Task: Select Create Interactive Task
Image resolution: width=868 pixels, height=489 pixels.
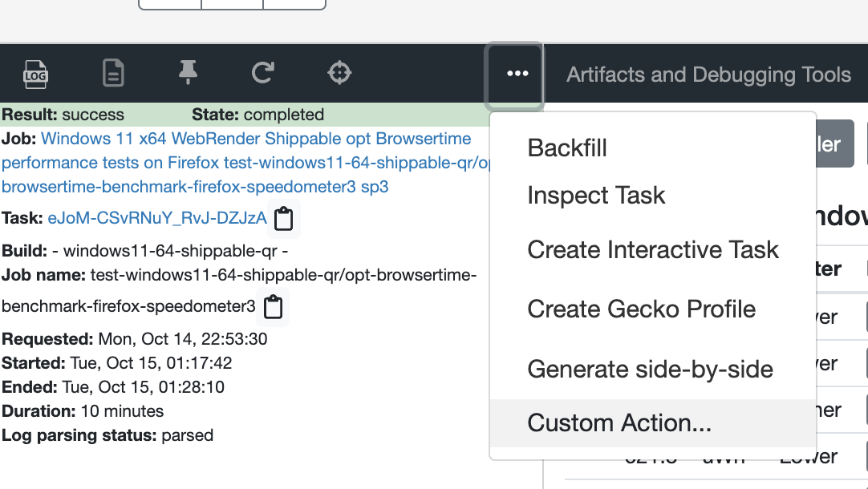Action: tap(652, 249)
